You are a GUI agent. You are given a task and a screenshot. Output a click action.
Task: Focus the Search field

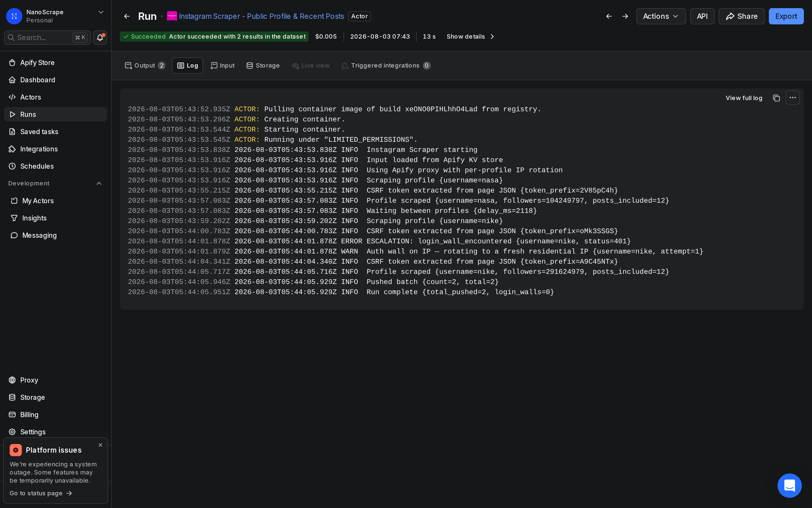tap(47, 38)
